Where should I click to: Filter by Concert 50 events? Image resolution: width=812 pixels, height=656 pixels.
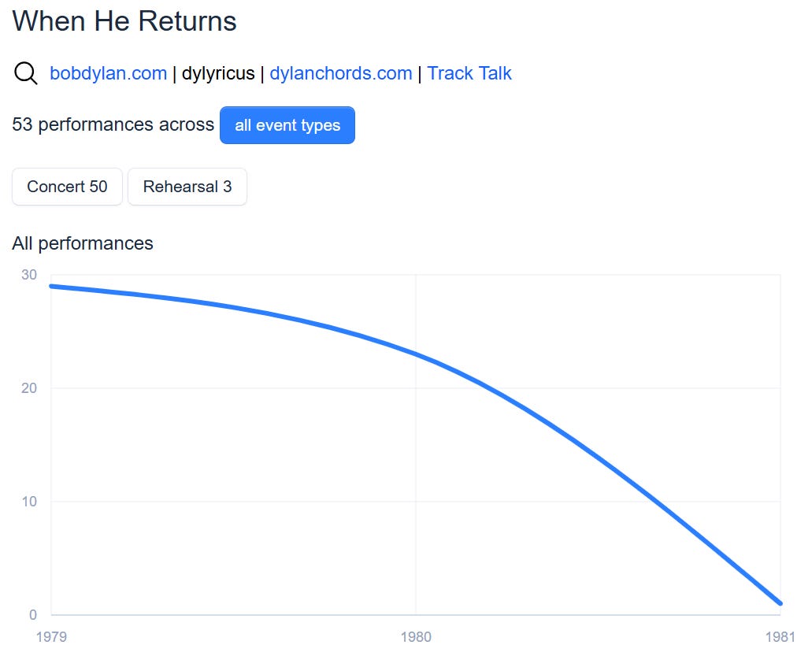[x=67, y=187]
